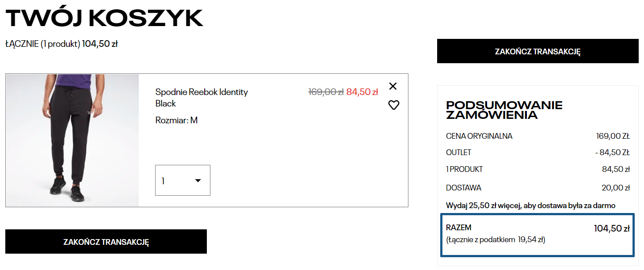The width and height of the screenshot is (644, 270).
Task: Open the quantity dropdown showing 1
Action: click(182, 180)
